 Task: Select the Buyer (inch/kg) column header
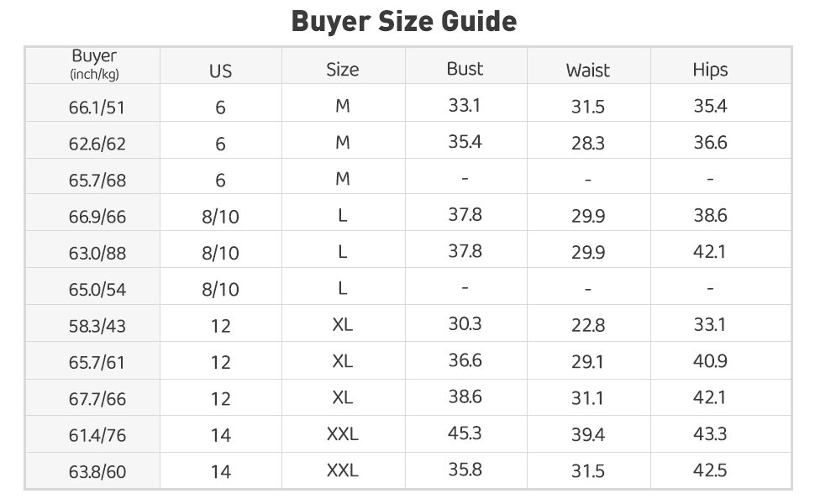(x=95, y=65)
